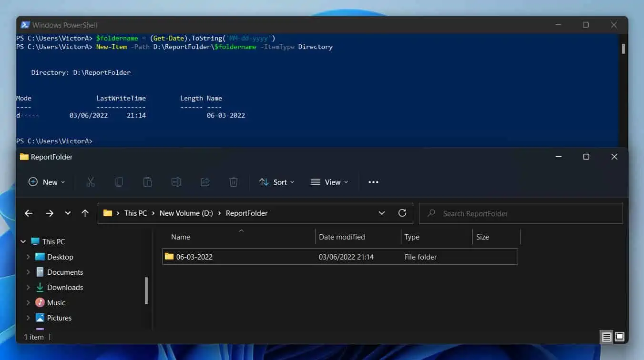Click the navigation pane scrollbar
Image resolution: width=644 pixels, height=360 pixels.
(x=146, y=290)
